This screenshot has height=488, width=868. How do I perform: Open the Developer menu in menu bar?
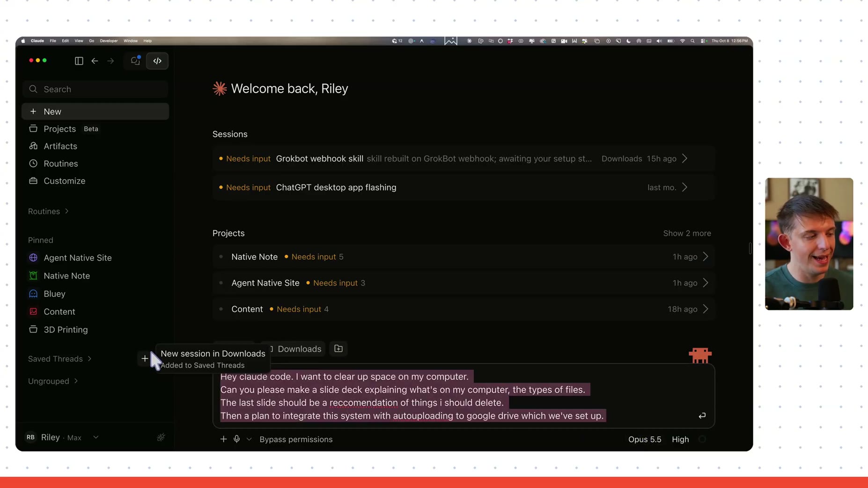[x=109, y=41]
